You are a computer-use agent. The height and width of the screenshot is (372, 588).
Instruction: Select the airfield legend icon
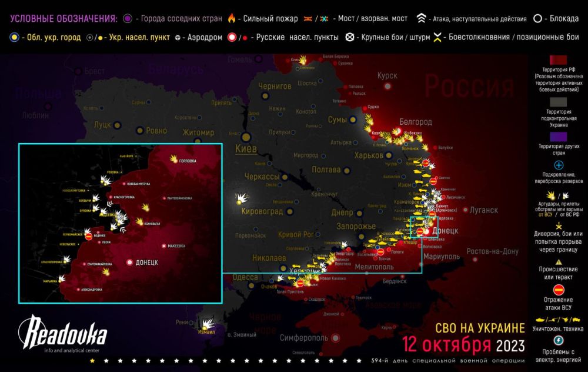tap(176, 37)
